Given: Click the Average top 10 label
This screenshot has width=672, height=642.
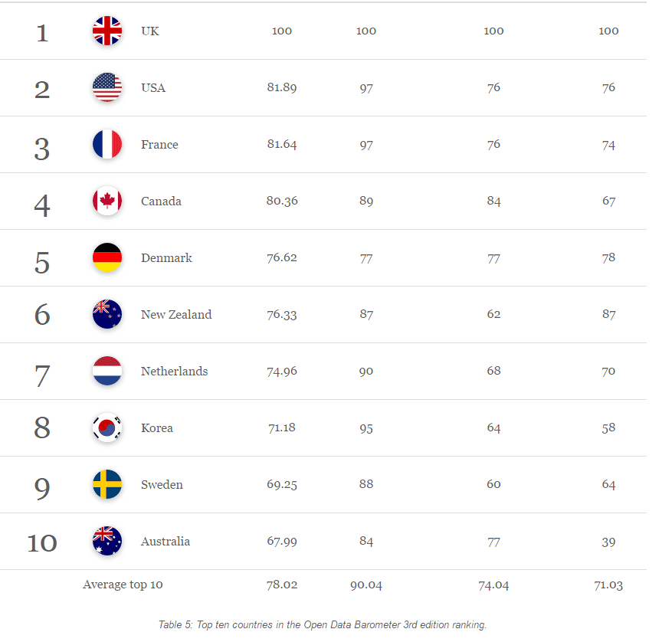Looking at the screenshot, I should pos(123,585).
